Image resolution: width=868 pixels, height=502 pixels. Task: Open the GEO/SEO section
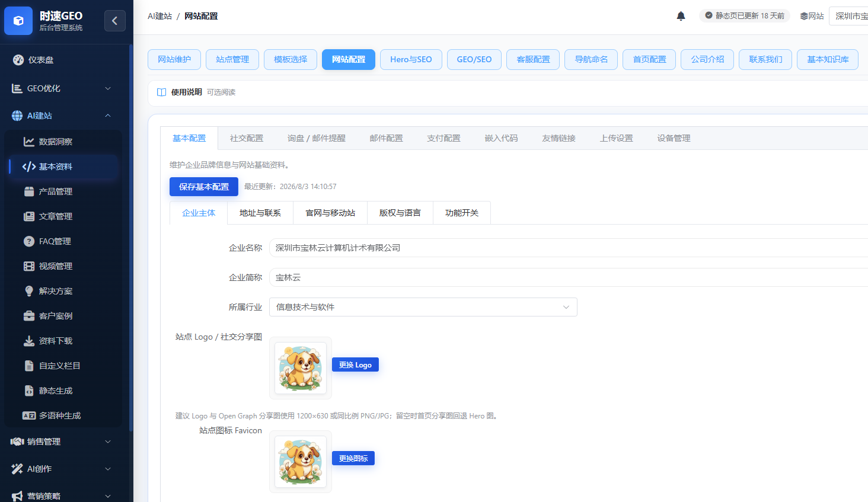[x=474, y=59]
